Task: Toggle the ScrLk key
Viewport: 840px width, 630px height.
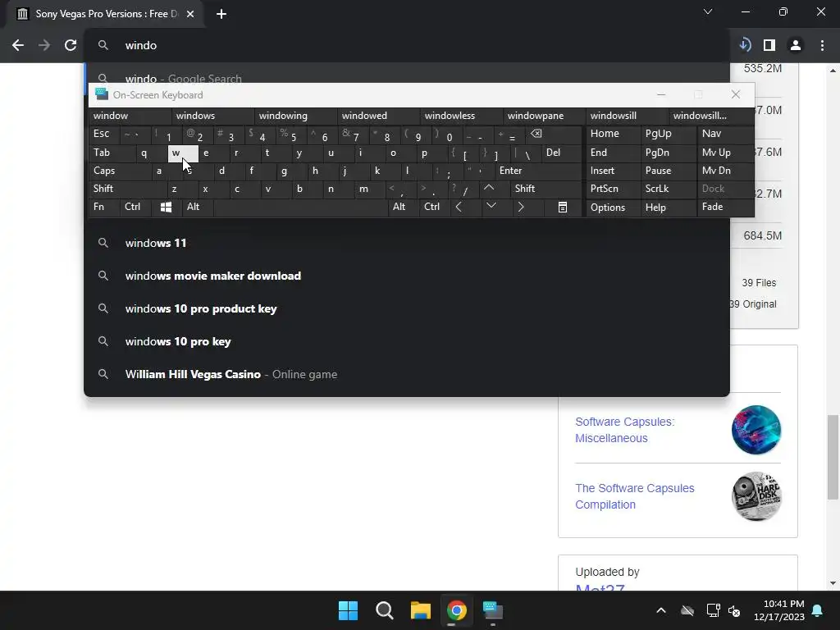Action: tap(668, 189)
